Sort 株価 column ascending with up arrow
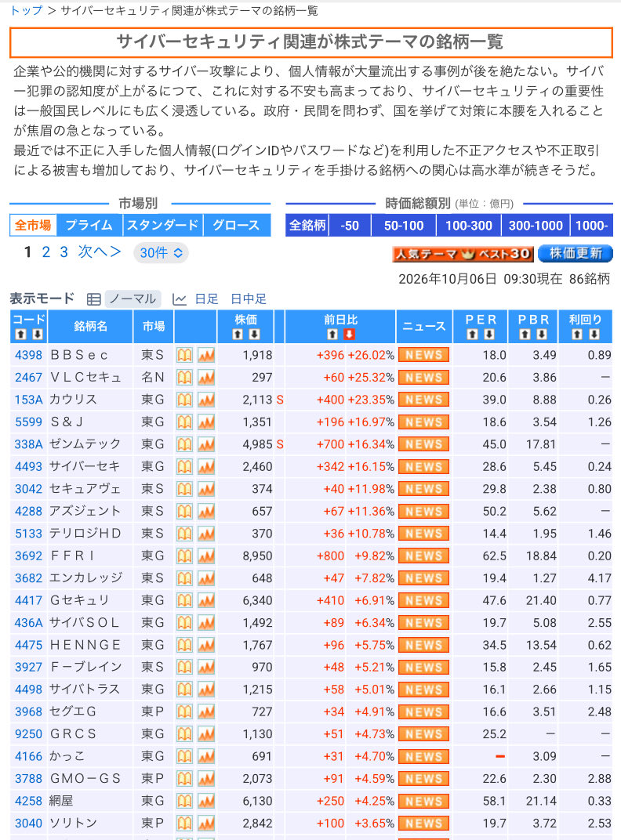 point(238,335)
